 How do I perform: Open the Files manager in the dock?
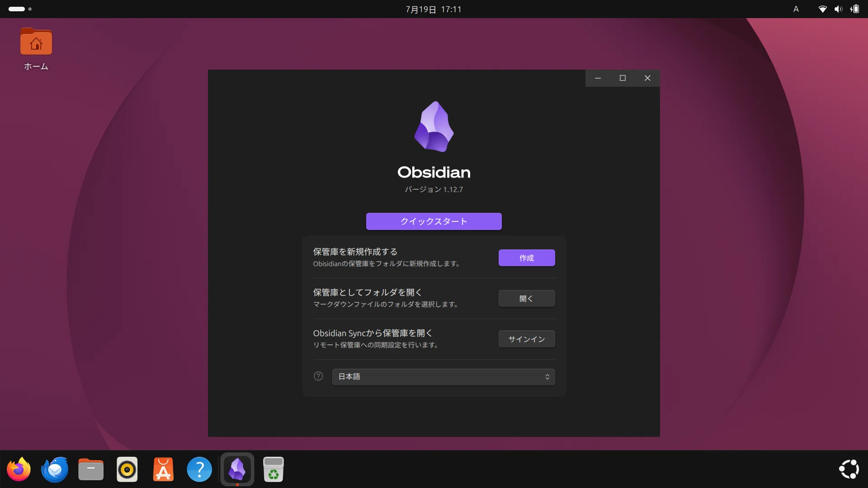tap(91, 469)
